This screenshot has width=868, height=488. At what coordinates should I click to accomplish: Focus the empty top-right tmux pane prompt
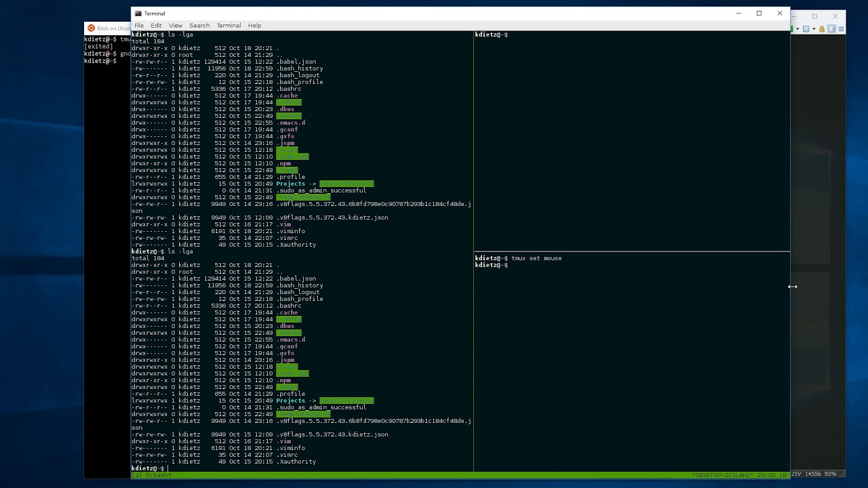(x=492, y=35)
